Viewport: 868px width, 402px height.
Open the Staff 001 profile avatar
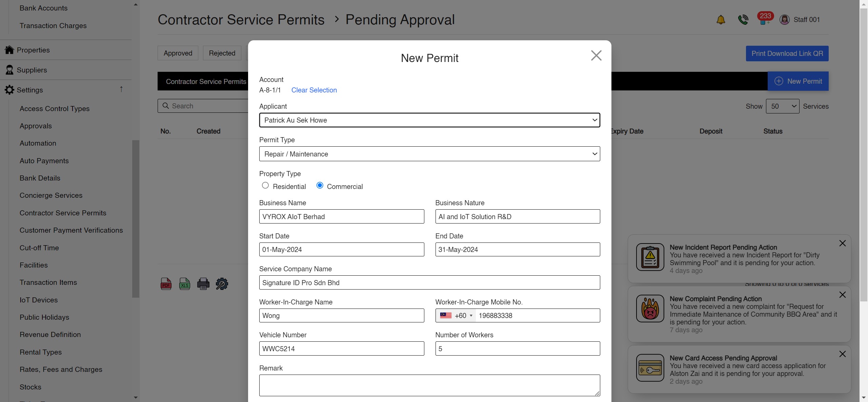785,19
